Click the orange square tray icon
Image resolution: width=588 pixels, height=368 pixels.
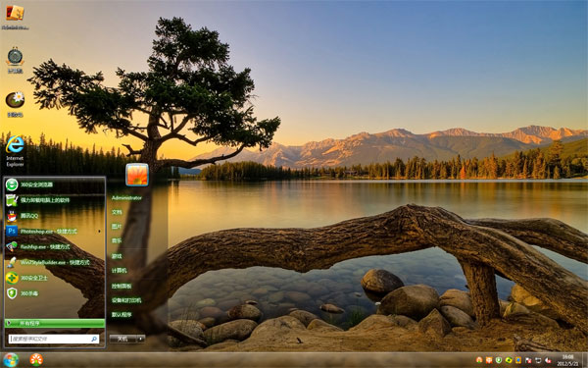(x=489, y=360)
